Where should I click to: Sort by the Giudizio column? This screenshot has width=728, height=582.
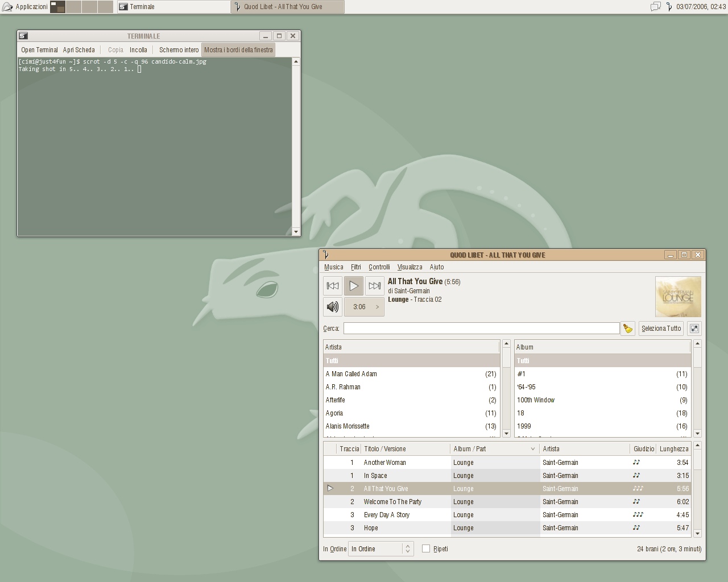(x=643, y=449)
